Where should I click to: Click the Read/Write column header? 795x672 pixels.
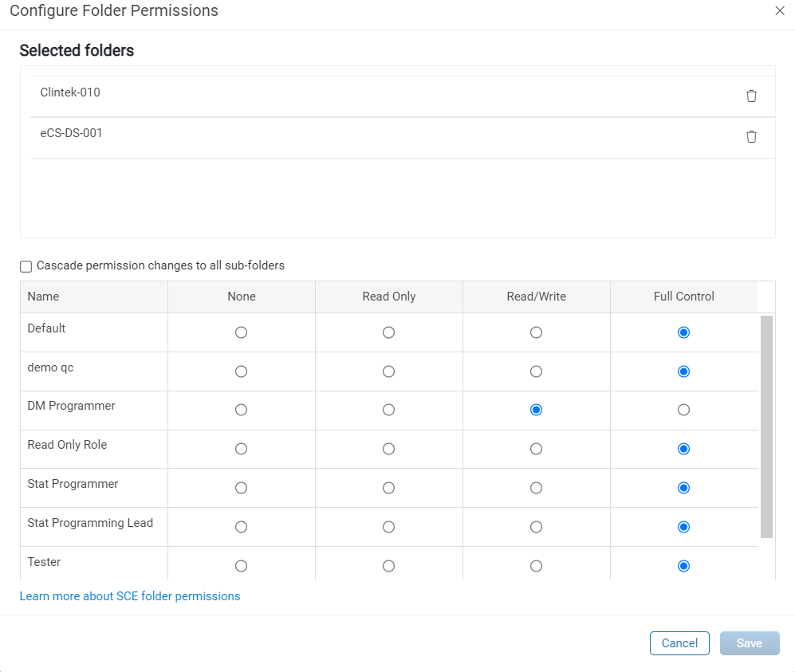(x=537, y=297)
